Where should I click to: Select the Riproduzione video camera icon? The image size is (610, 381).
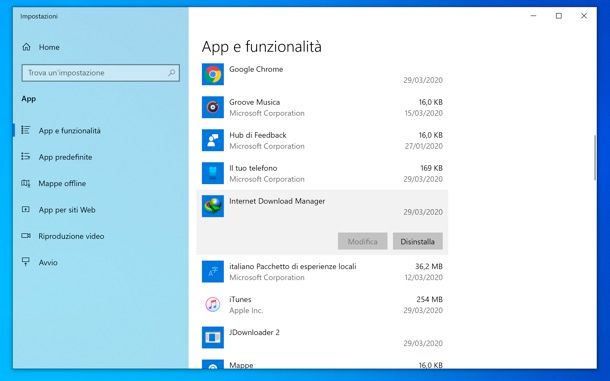pyautogui.click(x=26, y=236)
